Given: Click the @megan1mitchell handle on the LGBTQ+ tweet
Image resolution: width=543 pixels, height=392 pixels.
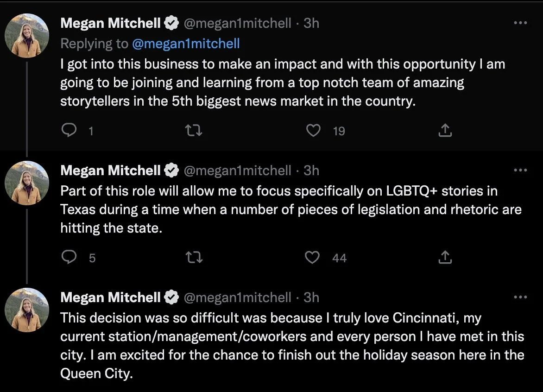Looking at the screenshot, I should [238, 171].
